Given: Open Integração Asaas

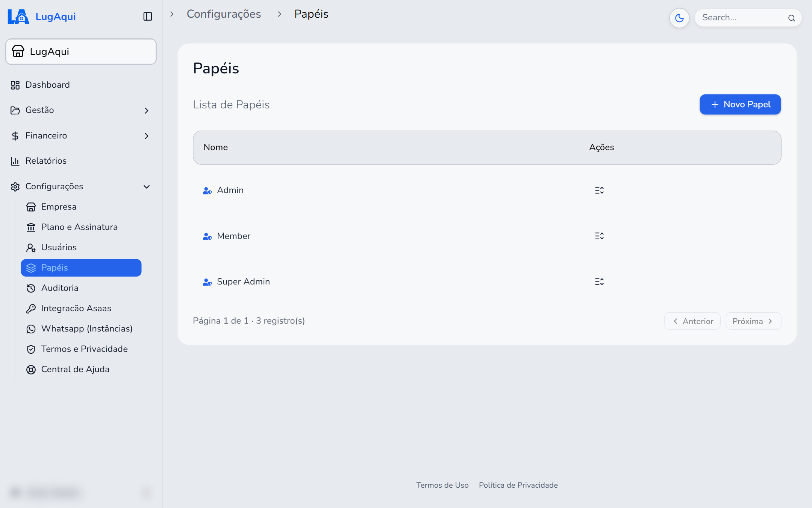Looking at the screenshot, I should [x=81, y=308].
